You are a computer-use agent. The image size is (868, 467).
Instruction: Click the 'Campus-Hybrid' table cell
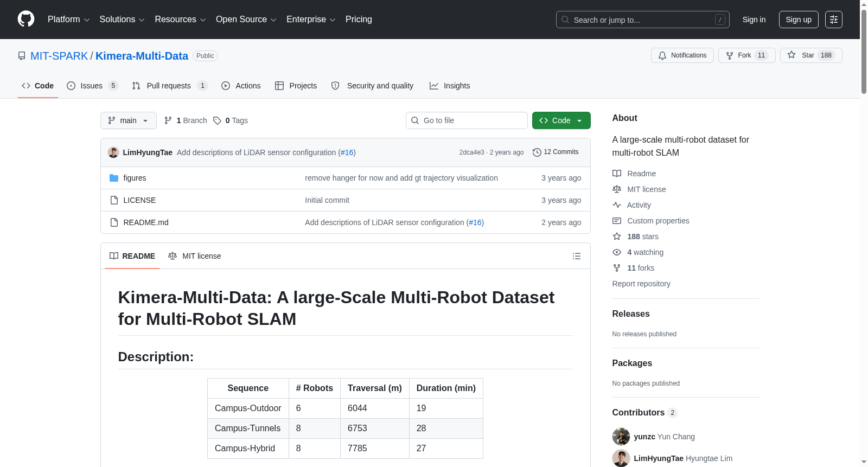point(248,449)
